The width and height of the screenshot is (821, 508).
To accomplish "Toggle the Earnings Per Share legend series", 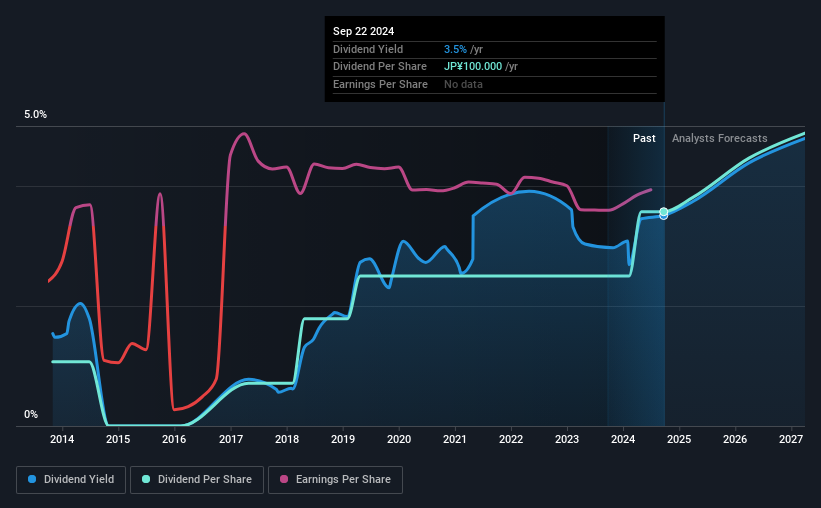I will pyautogui.click(x=335, y=480).
